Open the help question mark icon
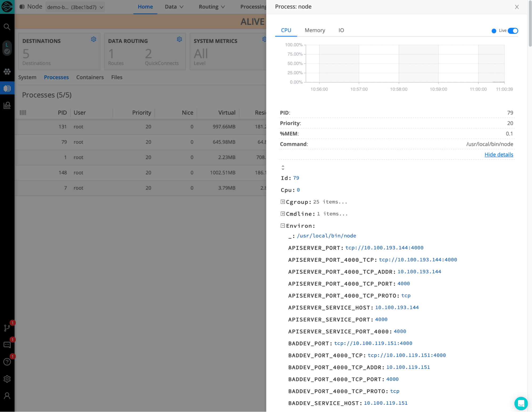The height and width of the screenshot is (412, 532). 7,362
